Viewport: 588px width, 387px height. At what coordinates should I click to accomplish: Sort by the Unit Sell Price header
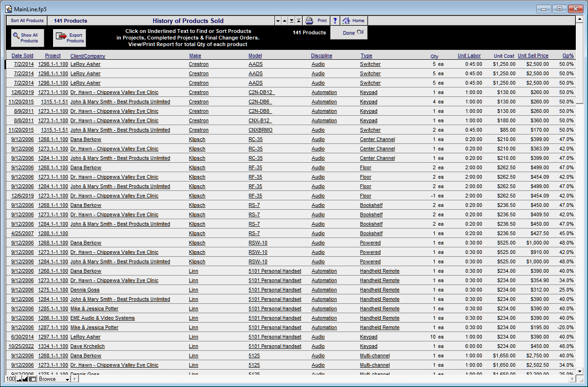pyautogui.click(x=533, y=56)
